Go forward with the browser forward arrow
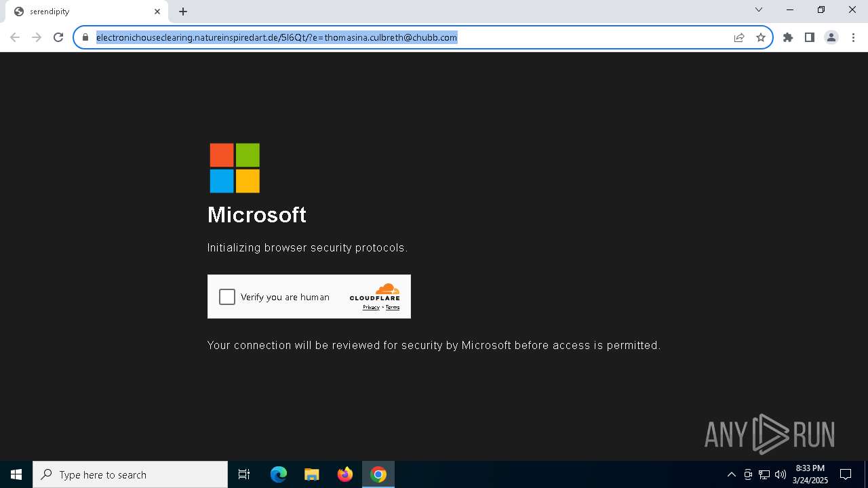This screenshot has width=868, height=488. (37, 37)
